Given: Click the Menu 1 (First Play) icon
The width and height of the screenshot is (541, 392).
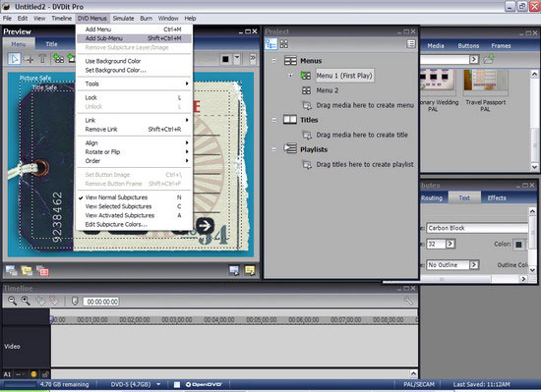Looking at the screenshot, I should 306,76.
